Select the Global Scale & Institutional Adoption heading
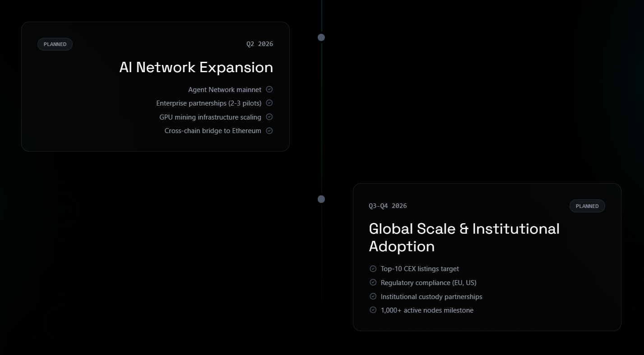Image resolution: width=644 pixels, height=355 pixels. (464, 237)
